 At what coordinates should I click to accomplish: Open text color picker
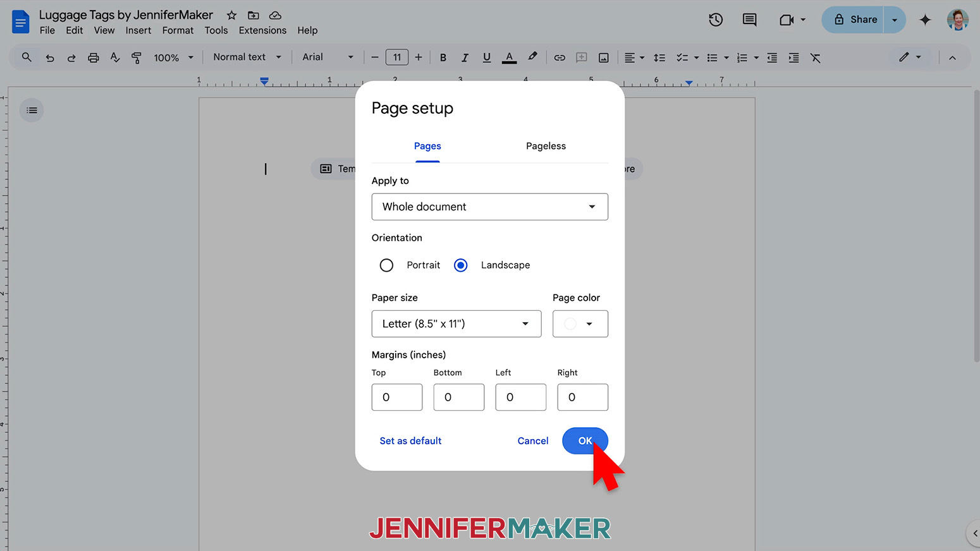(x=509, y=58)
